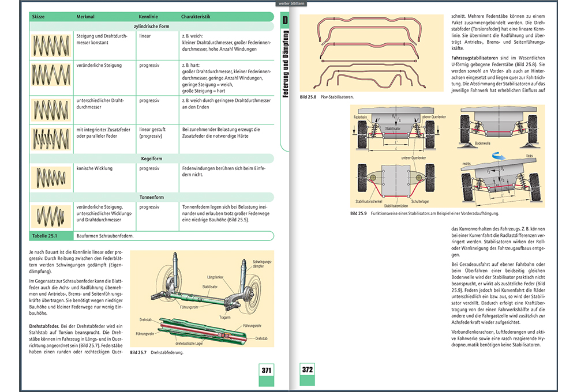
Task: Click the barrel-shaped 'Tonnenform' spring sketch
Action: [51, 216]
